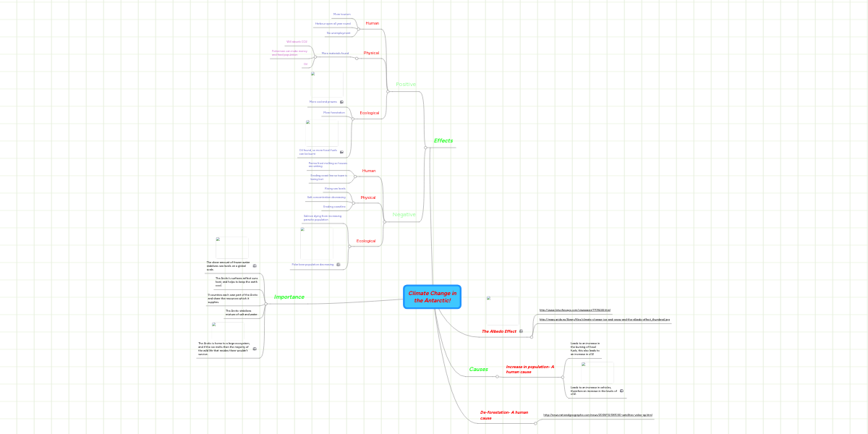Click image icon next to The Albedo Effect
Viewport: 868px width, 434px height.
click(x=521, y=331)
